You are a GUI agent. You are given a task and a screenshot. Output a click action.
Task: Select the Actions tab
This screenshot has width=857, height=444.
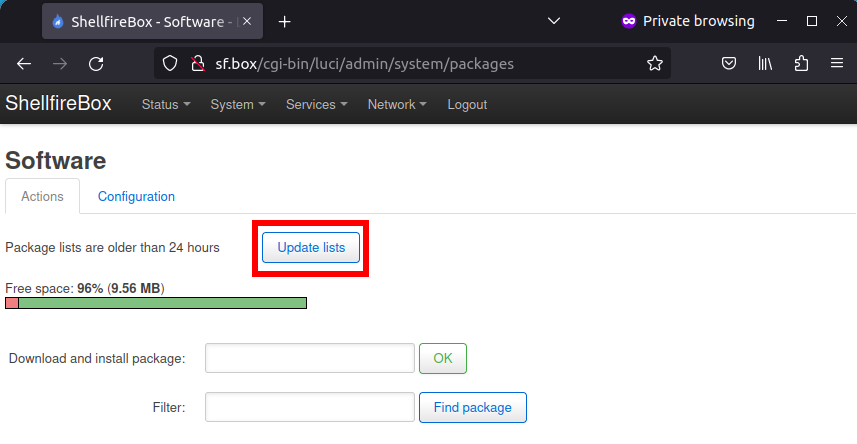pos(42,196)
